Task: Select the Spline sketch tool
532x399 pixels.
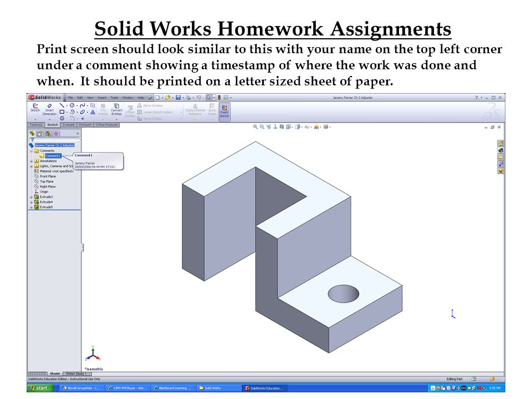Action: click(82, 105)
